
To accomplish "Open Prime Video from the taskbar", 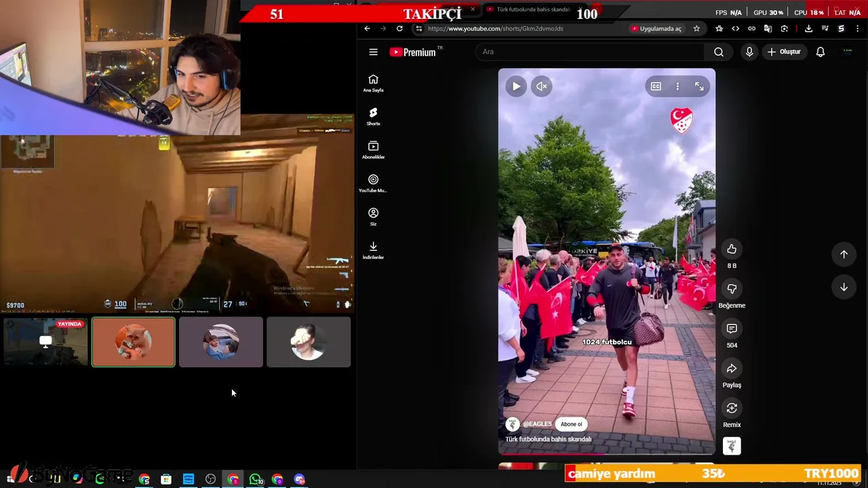I will click(189, 479).
